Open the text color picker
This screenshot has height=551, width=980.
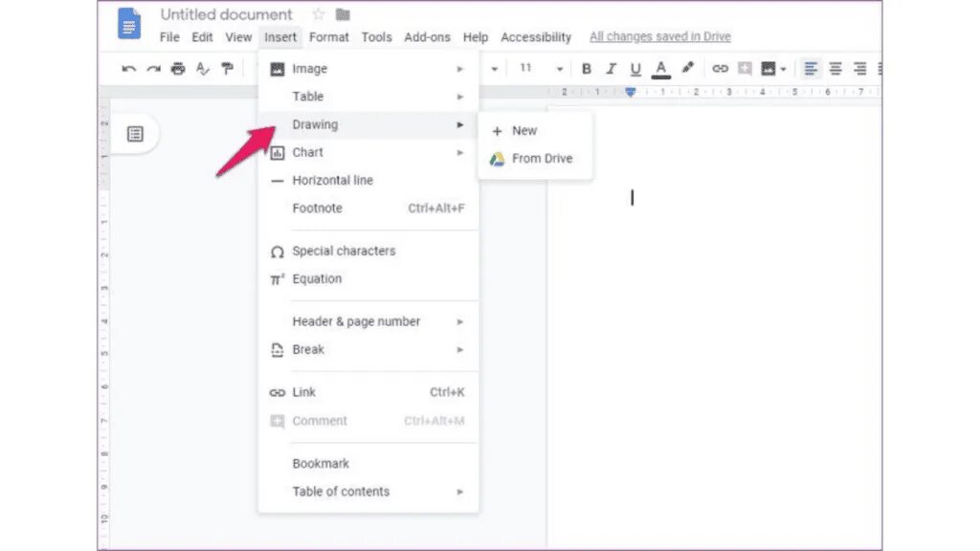(x=660, y=69)
